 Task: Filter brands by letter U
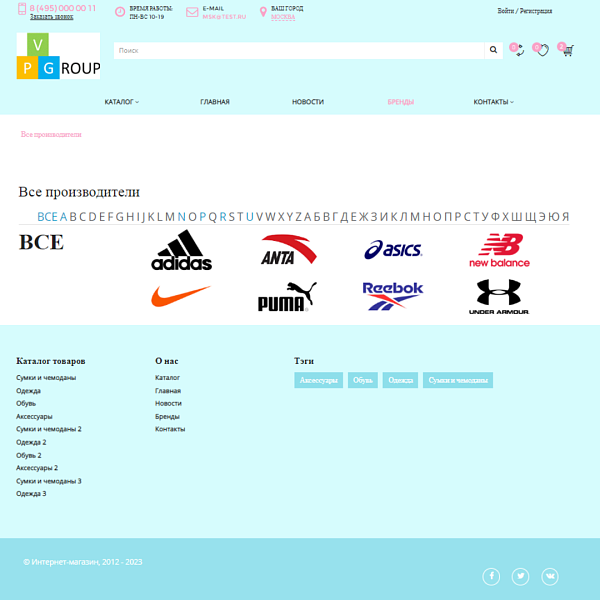point(250,217)
